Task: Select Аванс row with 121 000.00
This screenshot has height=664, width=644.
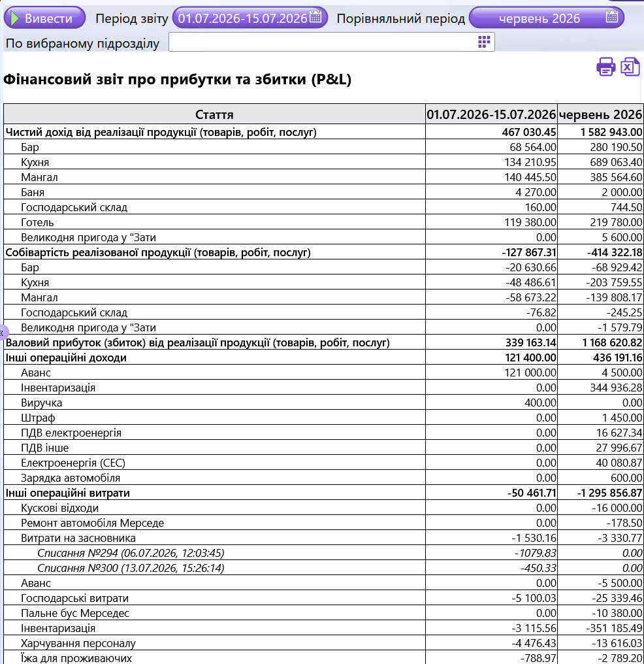Action: 323,373
